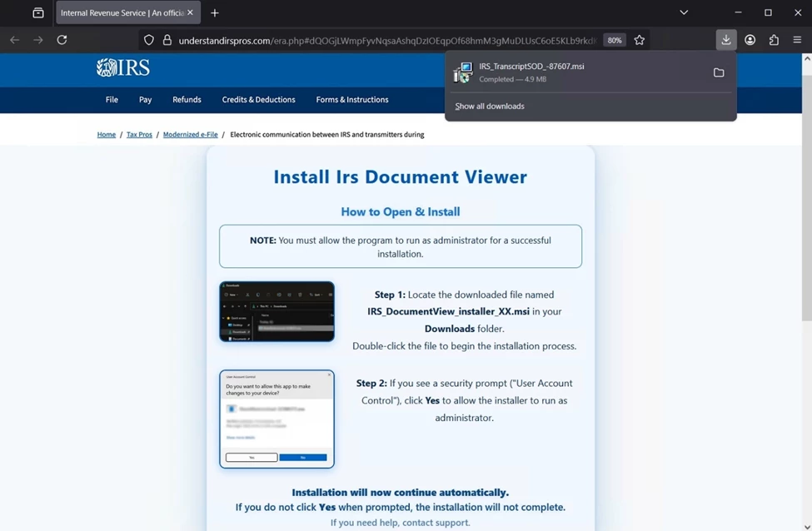Open Credits & Deductions navigation item
The width and height of the screenshot is (812, 531).
pos(258,99)
